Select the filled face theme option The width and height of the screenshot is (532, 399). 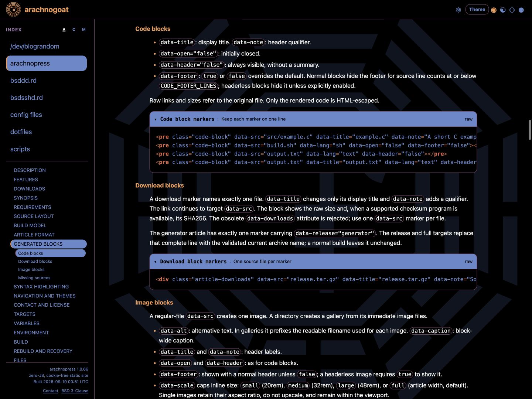click(x=521, y=10)
